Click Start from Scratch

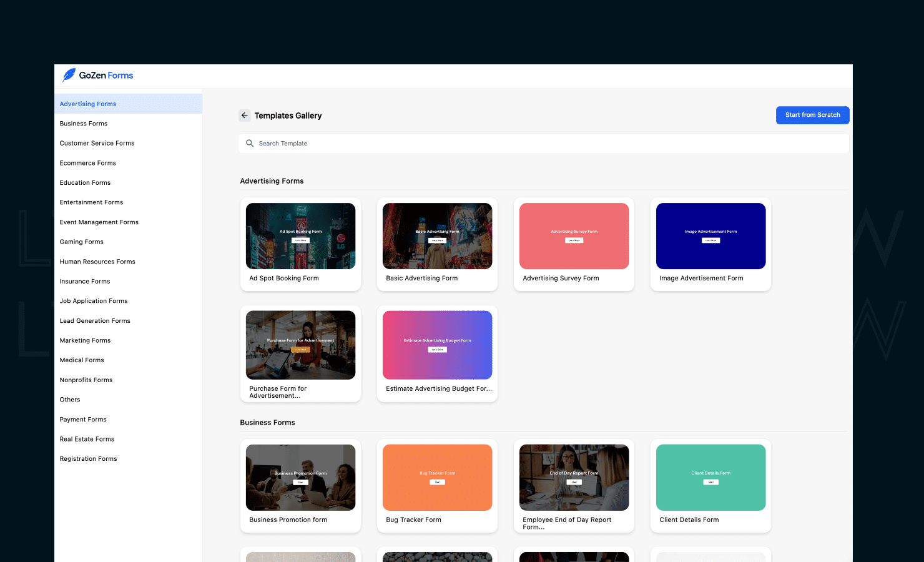pos(812,115)
